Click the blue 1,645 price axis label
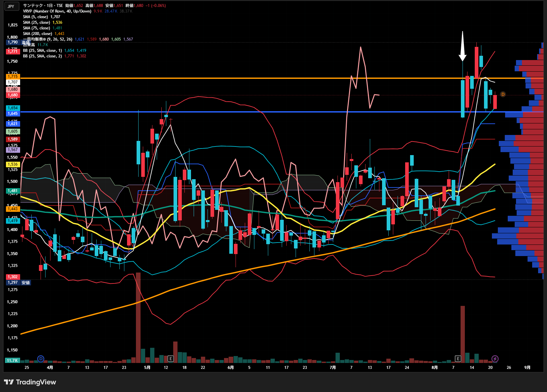 (13, 114)
